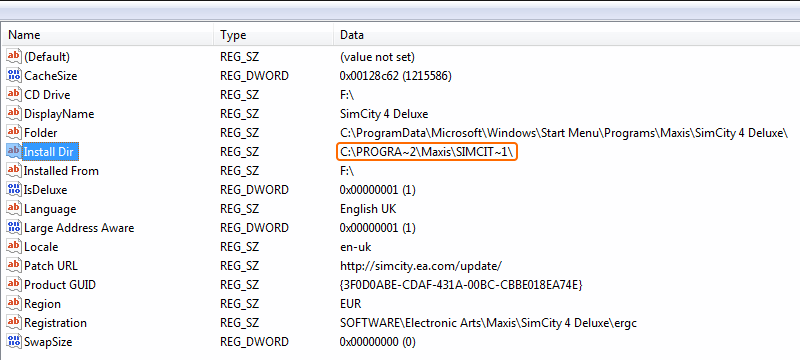
Task: Click the 'SimCity 4 Deluxe' DisplayName data
Action: [384, 114]
